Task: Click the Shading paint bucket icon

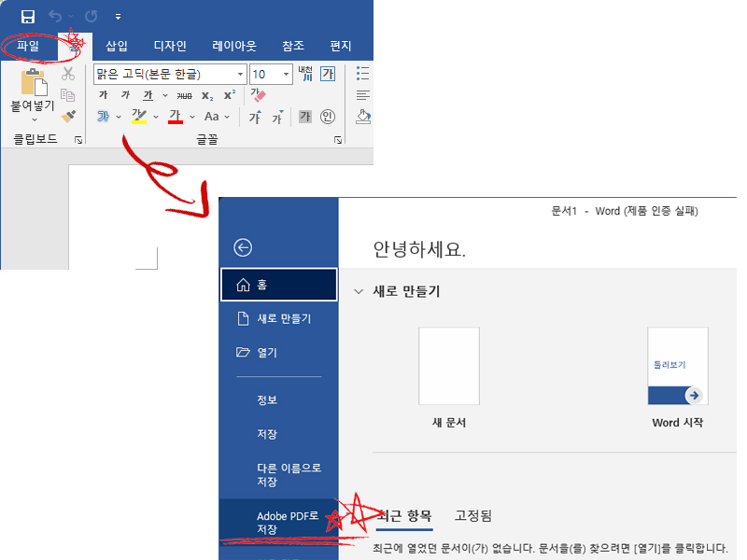Action: pos(363,117)
